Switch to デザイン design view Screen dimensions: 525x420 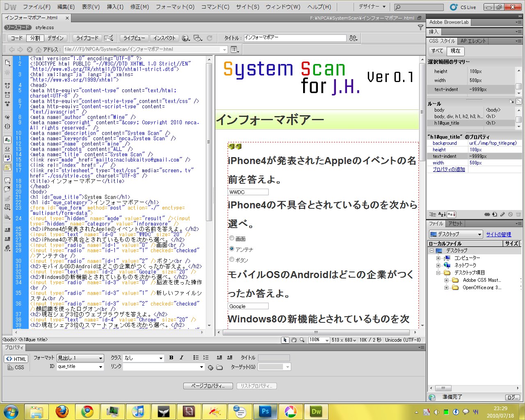55,38
